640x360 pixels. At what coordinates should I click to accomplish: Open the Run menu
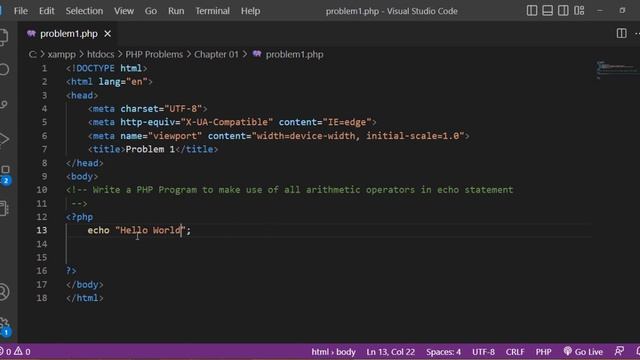coord(176,11)
